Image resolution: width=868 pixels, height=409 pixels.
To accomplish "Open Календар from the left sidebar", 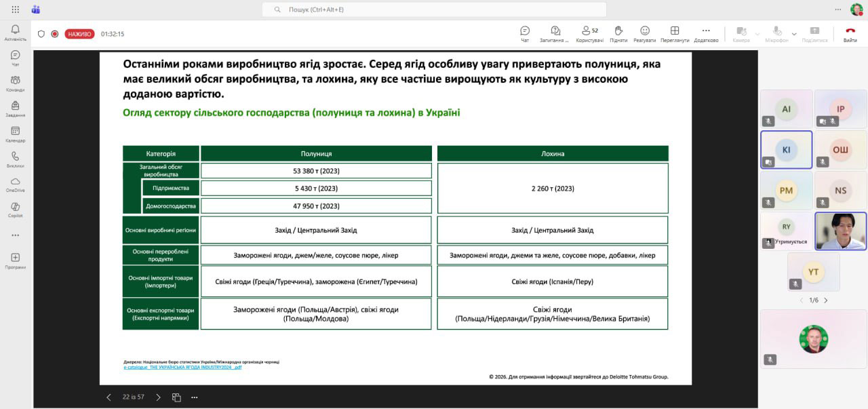I will click(15, 134).
